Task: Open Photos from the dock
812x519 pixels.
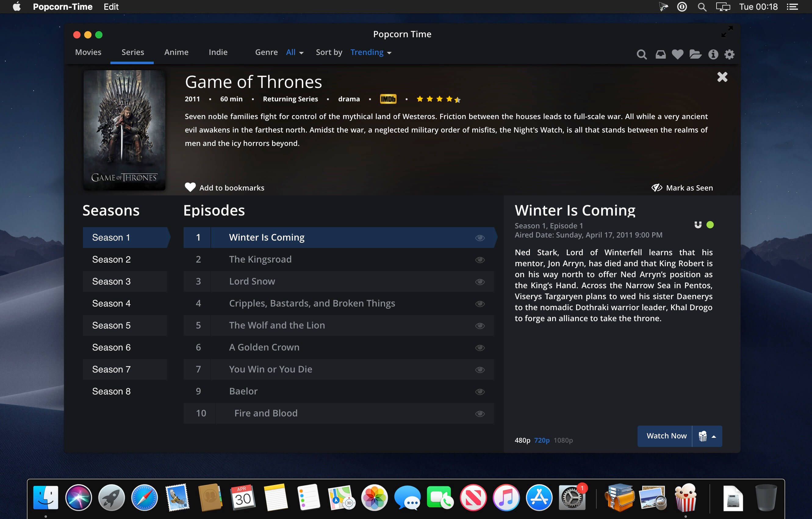Action: [374, 497]
